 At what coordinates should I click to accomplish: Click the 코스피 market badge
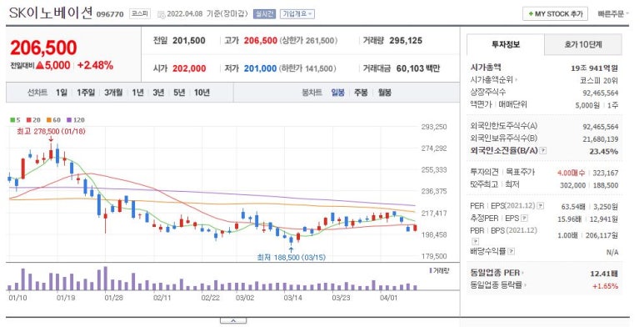(x=140, y=13)
